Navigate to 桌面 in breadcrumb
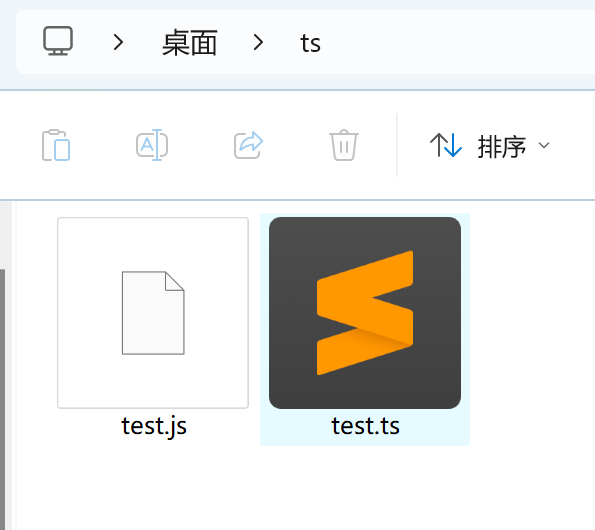 (x=189, y=42)
